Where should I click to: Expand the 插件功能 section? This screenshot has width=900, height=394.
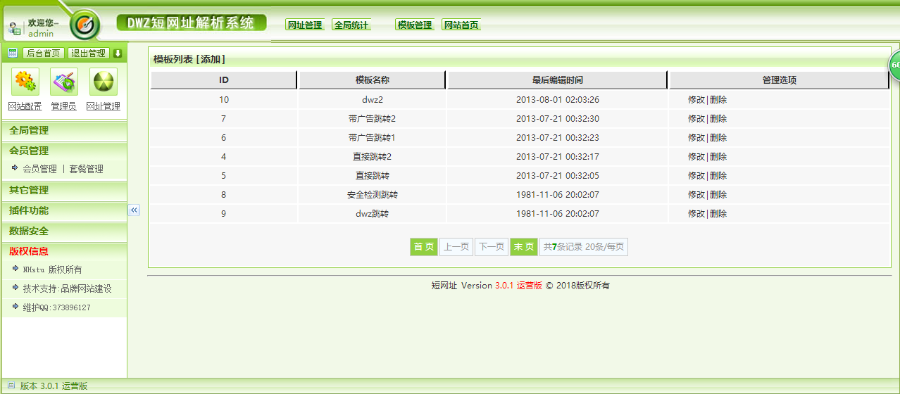(x=64, y=210)
